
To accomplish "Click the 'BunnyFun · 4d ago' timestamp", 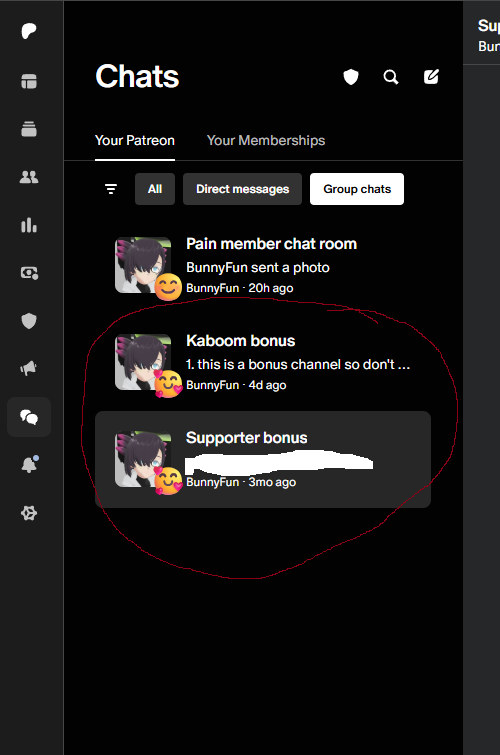I will (236, 385).
